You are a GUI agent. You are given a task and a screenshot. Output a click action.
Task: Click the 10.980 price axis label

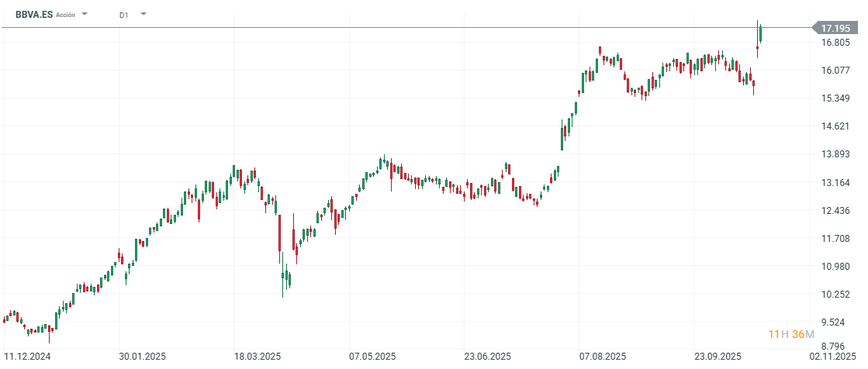coord(836,266)
